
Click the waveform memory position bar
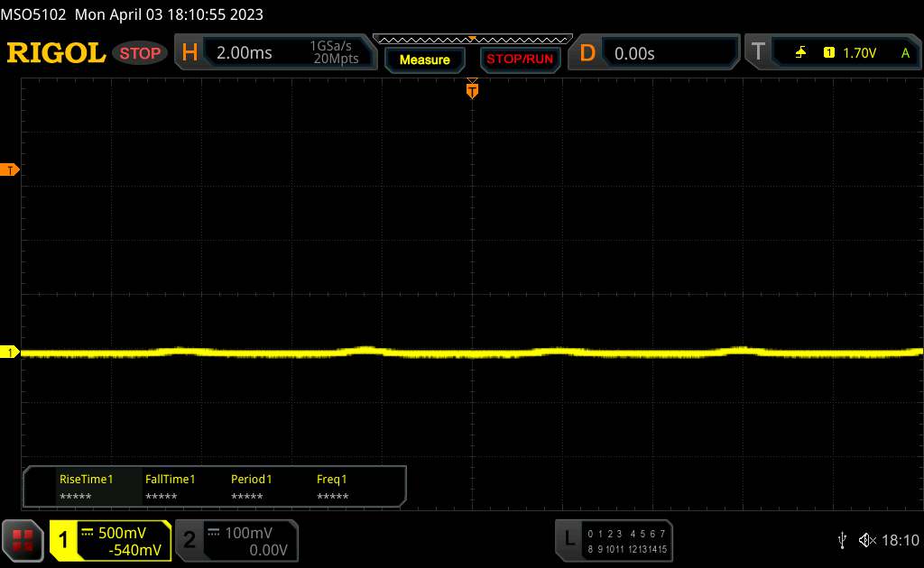tap(471, 39)
